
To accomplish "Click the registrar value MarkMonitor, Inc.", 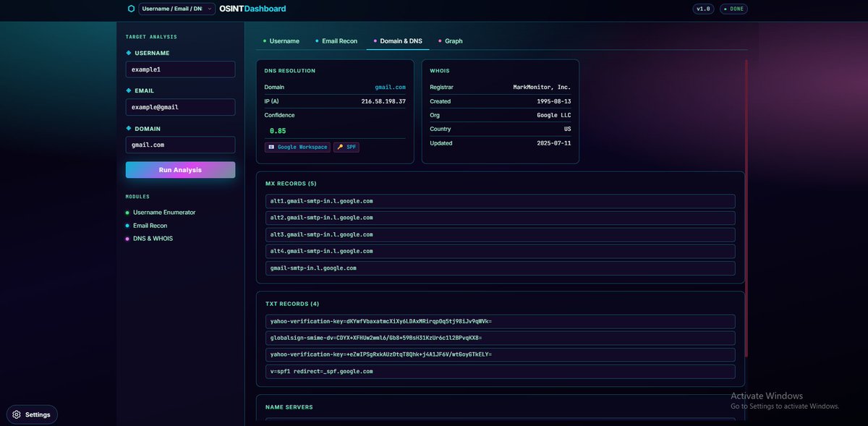I will coord(542,87).
